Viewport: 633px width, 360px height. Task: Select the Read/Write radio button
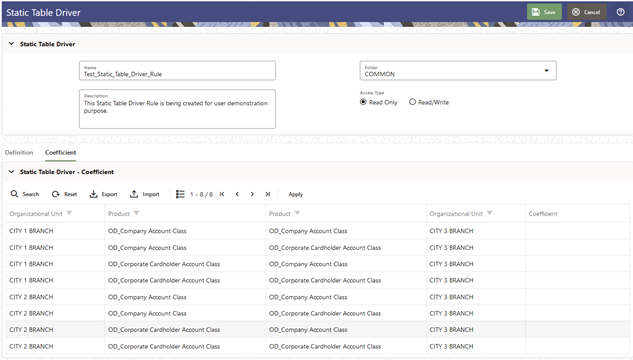click(412, 102)
